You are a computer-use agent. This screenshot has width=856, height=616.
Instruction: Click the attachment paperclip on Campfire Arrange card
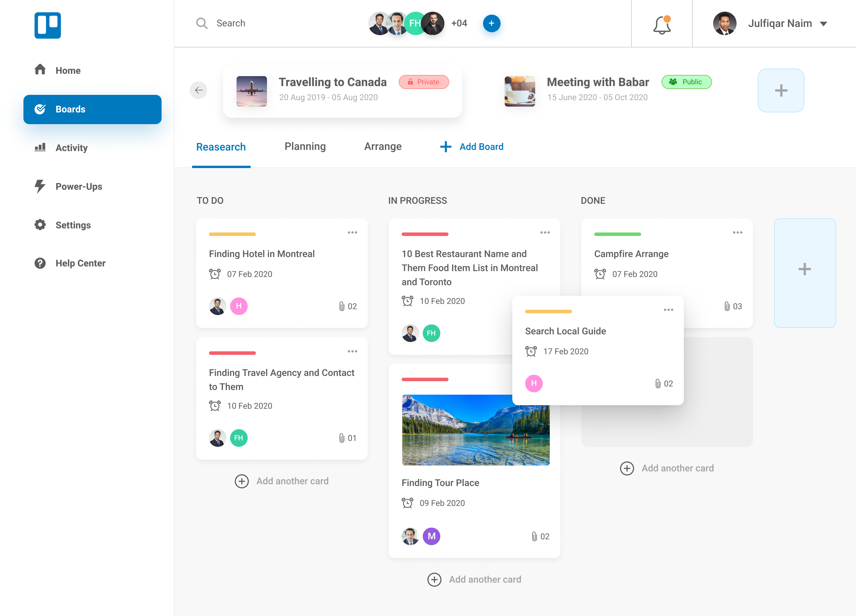(727, 306)
